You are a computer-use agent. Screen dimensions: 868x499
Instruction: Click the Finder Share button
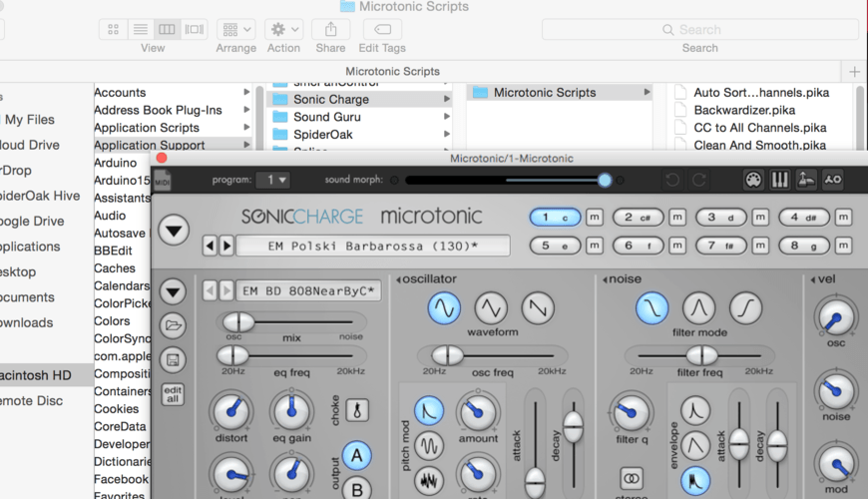click(x=330, y=29)
